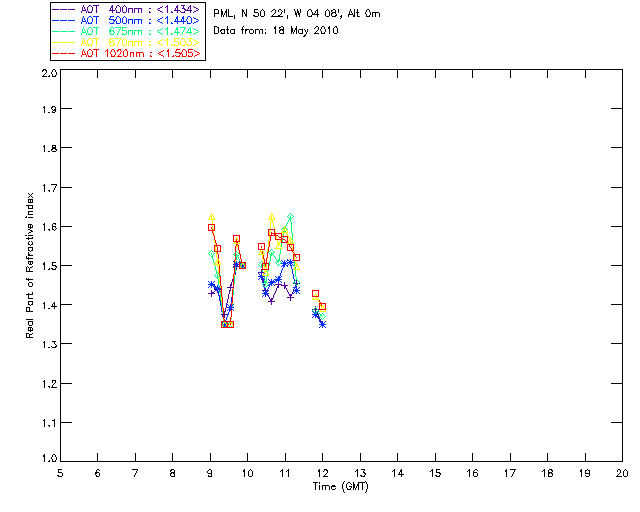Click the x-axis tick label 19
Image resolution: width=640 pixels, height=512 pixels.
pyautogui.click(x=585, y=473)
